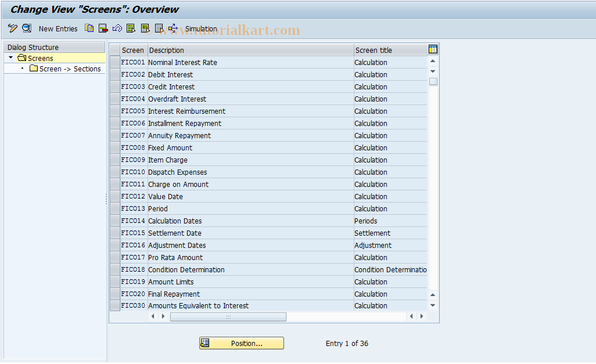The image size is (596, 364).
Task: Click the New Entries button
Action: (x=58, y=29)
